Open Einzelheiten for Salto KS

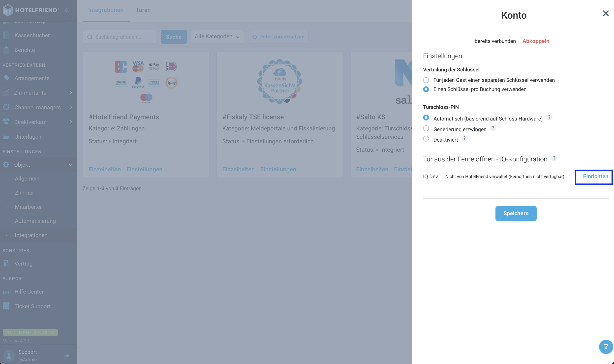click(372, 169)
